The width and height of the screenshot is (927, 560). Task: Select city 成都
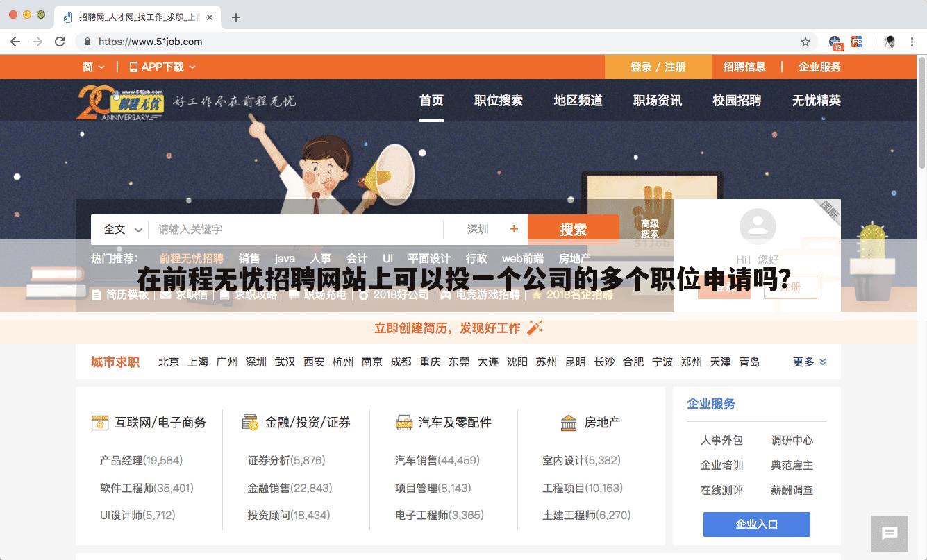click(401, 362)
